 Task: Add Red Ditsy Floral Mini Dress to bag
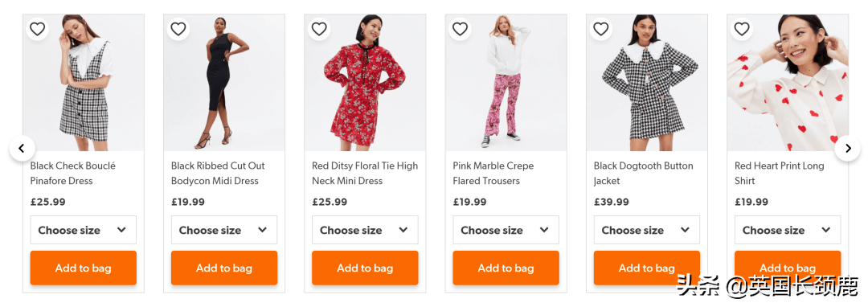pos(365,268)
